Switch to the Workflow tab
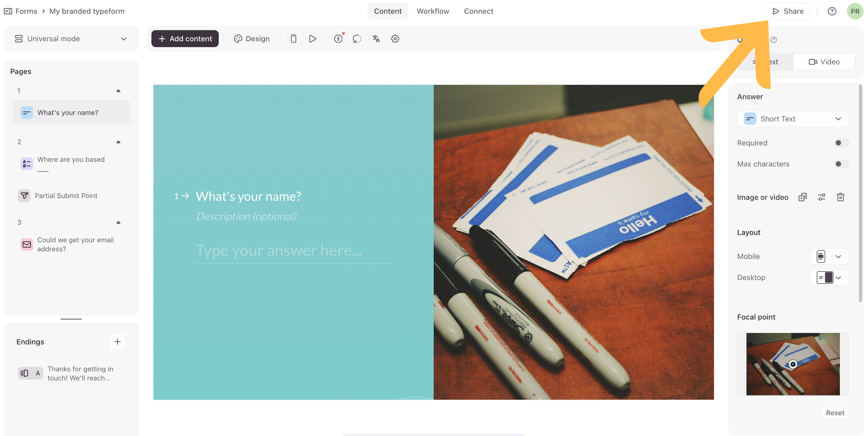868x436 pixels. (x=433, y=11)
